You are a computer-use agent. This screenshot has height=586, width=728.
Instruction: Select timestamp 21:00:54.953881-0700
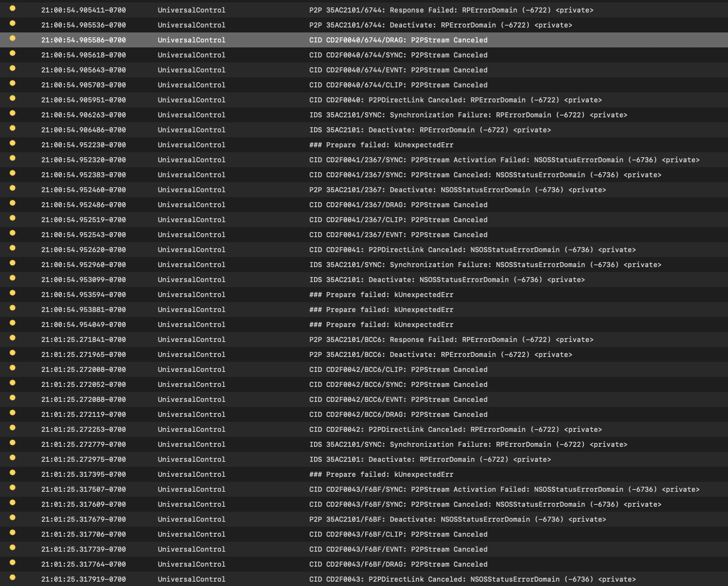click(84, 310)
